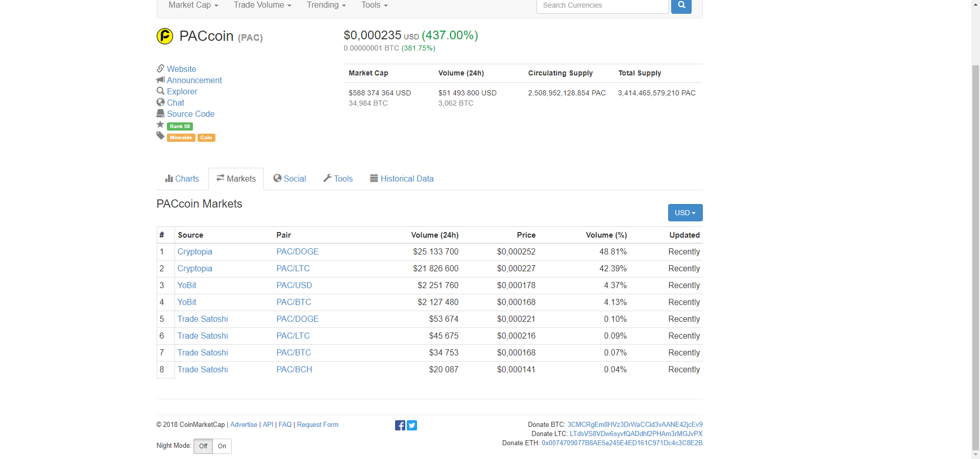The image size is (980, 459).
Task: Open the PAC/BTC pair in row 4
Action: [x=293, y=302]
